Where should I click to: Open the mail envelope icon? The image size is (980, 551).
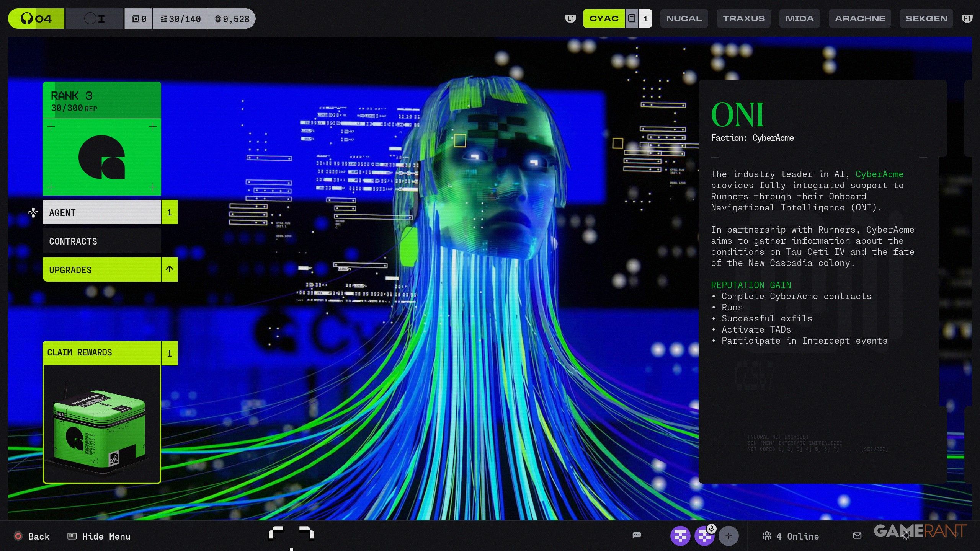point(857,536)
